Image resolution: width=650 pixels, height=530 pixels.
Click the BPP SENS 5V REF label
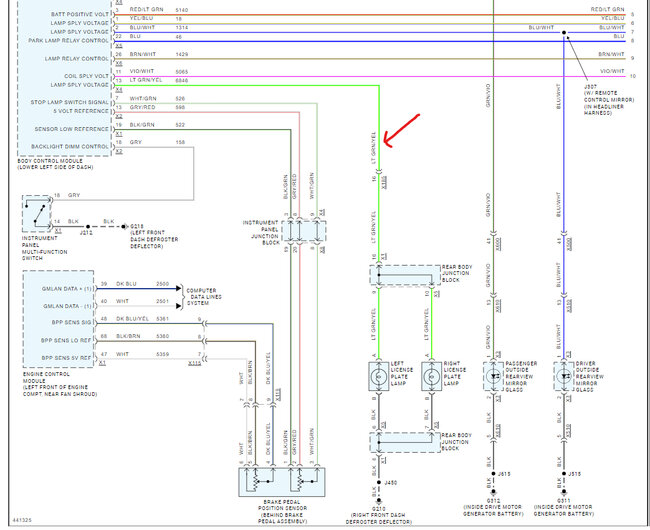click(66, 358)
